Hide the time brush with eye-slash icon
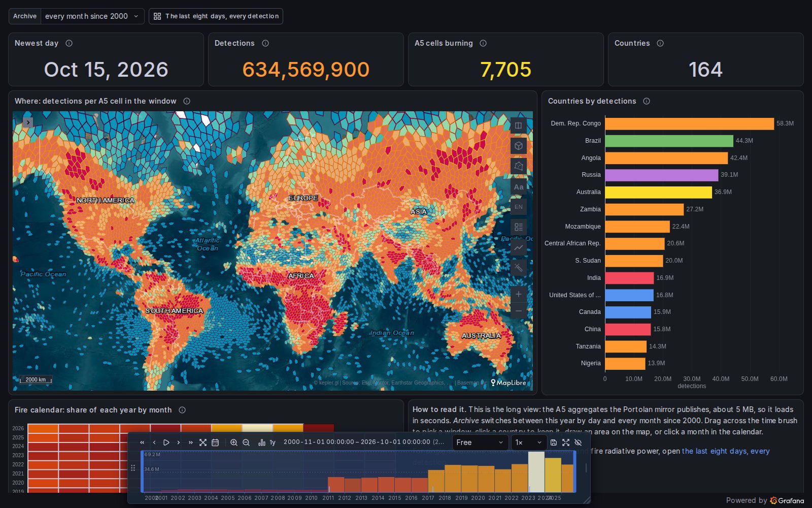Screen dimensions: 812x508 click(x=578, y=442)
